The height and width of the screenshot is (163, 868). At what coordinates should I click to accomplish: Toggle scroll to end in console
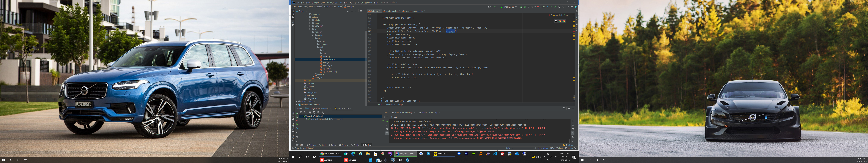click(x=573, y=133)
